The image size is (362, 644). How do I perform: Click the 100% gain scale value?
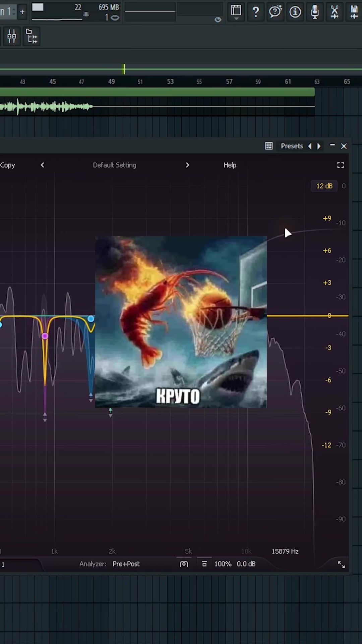[x=223, y=564]
